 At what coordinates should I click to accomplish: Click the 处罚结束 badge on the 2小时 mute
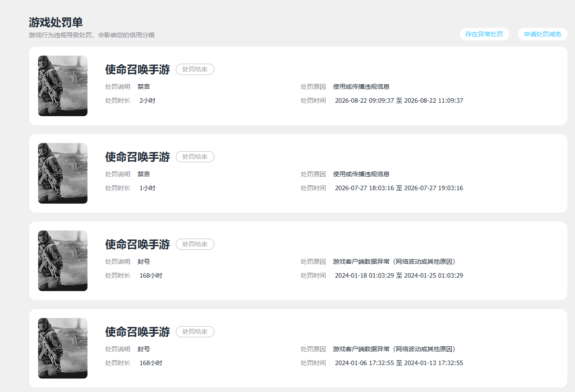click(x=195, y=69)
